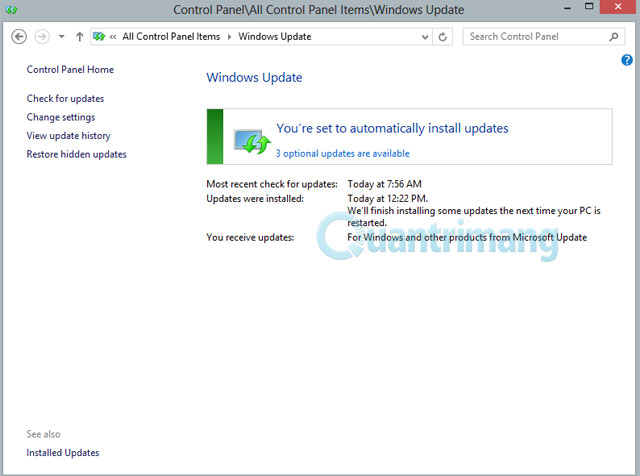Open Help with the question mark icon
640x476 pixels.
point(627,60)
